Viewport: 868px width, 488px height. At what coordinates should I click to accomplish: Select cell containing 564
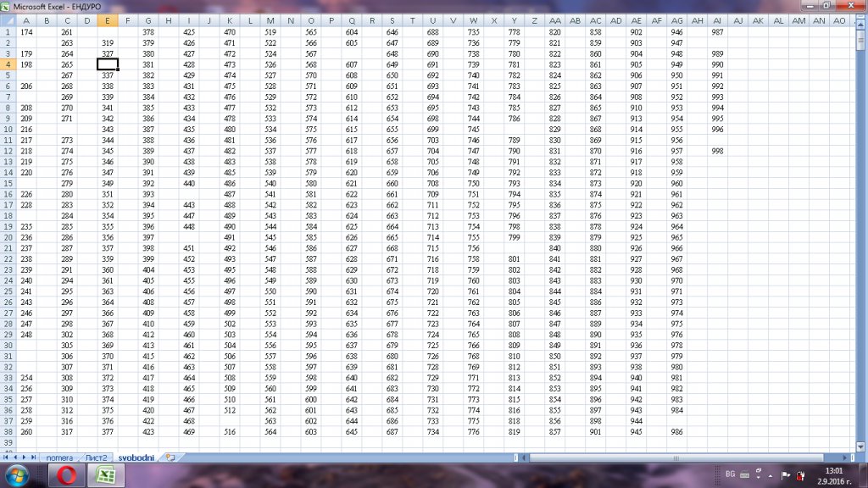coord(270,431)
